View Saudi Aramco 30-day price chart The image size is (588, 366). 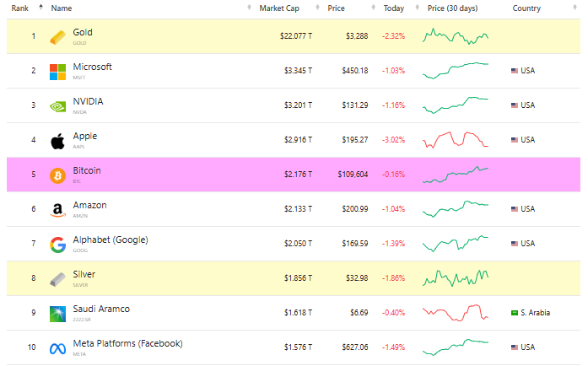(x=456, y=313)
